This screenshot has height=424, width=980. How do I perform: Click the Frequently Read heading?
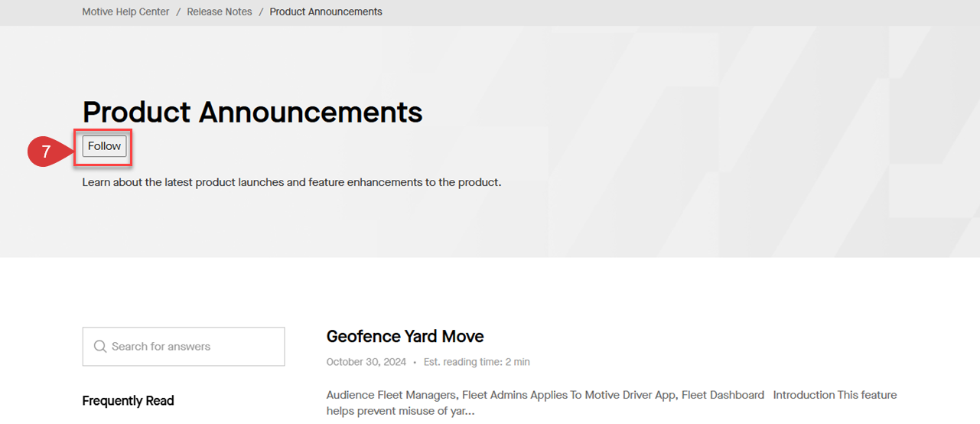[128, 401]
